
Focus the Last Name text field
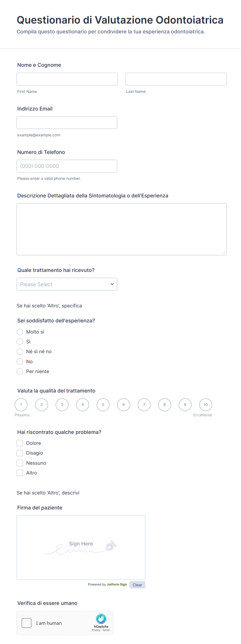(x=176, y=79)
